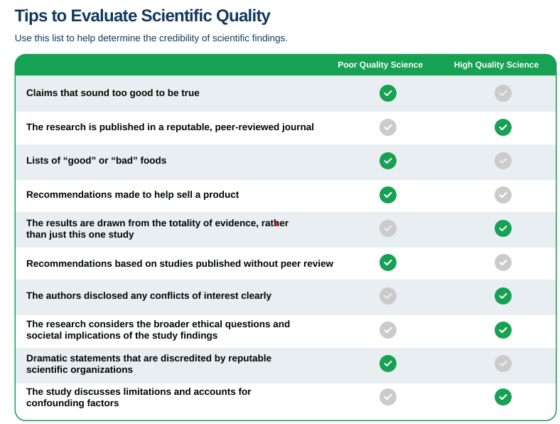Select 'Poor Quality Science' column header
The image size is (560, 424).
(380, 65)
